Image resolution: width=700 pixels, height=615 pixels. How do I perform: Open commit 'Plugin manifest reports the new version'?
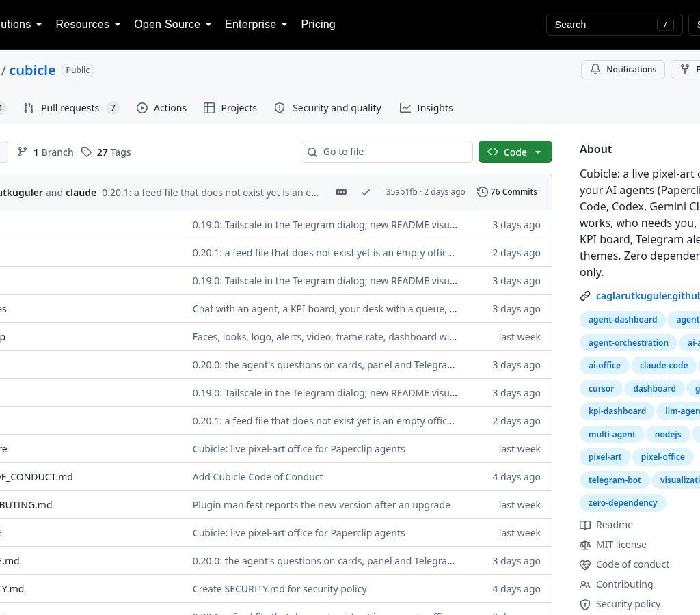(x=321, y=505)
